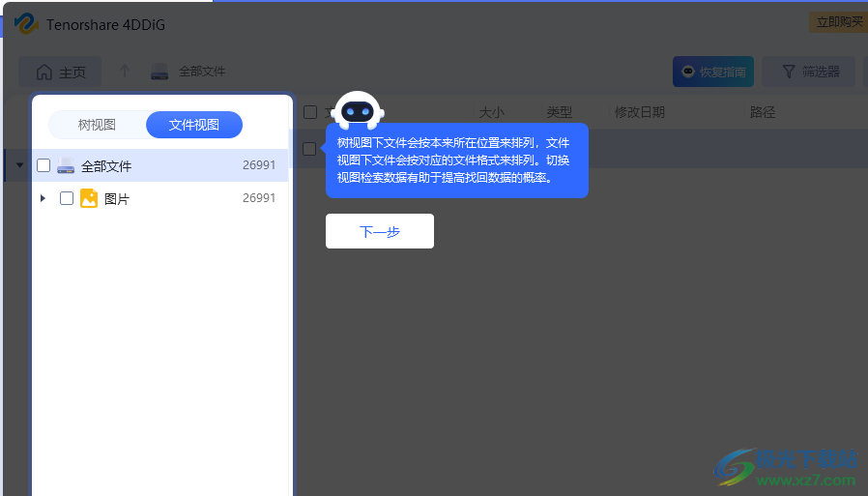Click the drive icon beside 全部文件 breadcrumb
The height and width of the screenshot is (496, 868).
point(159,72)
